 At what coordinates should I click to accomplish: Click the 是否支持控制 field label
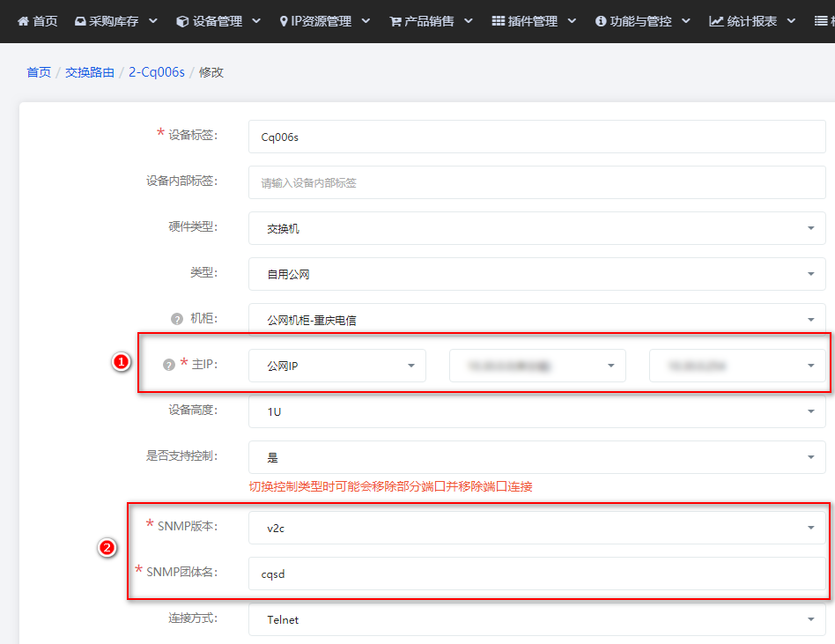(x=181, y=456)
